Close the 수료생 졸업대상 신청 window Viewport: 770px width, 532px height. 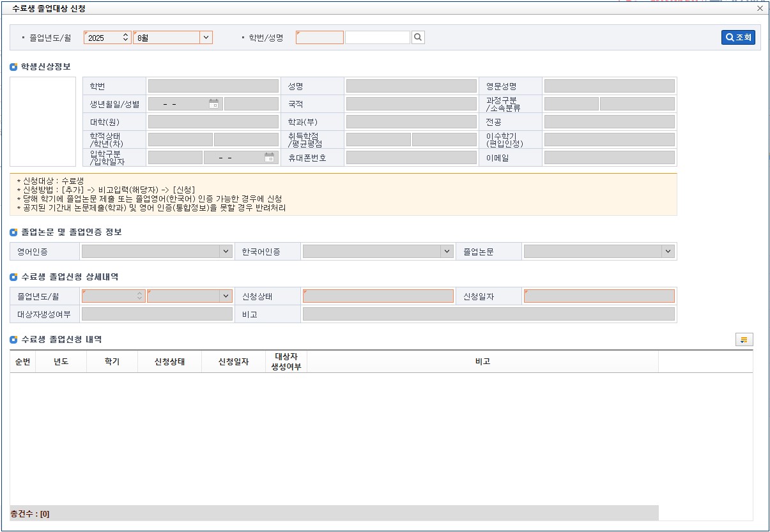coord(760,9)
